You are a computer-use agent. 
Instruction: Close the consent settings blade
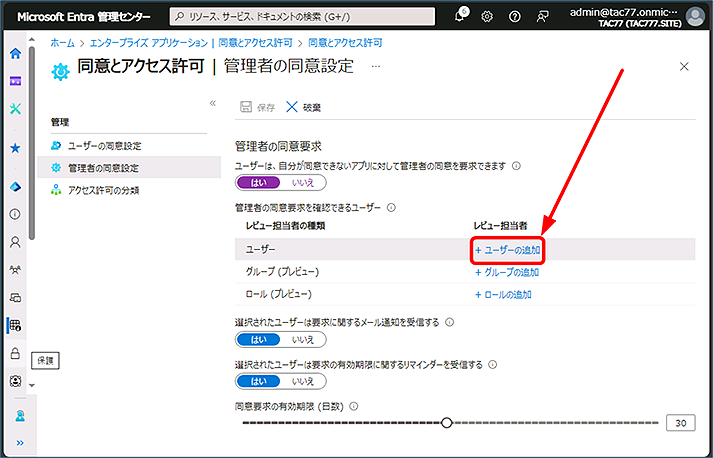[x=684, y=66]
